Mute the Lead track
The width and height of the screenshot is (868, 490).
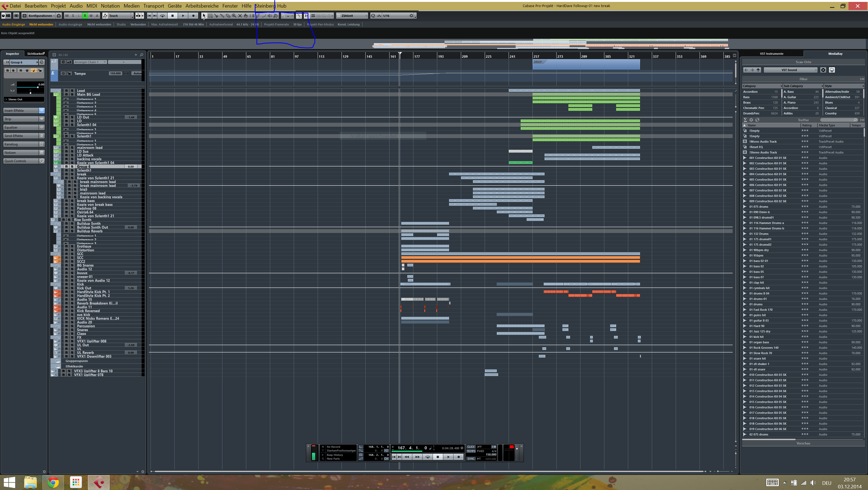pos(66,91)
